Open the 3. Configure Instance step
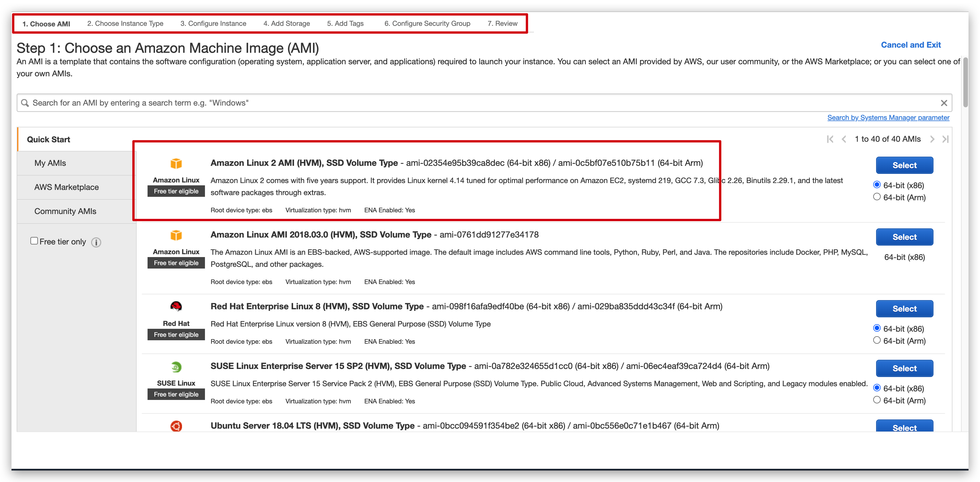980x482 pixels. pyautogui.click(x=213, y=24)
